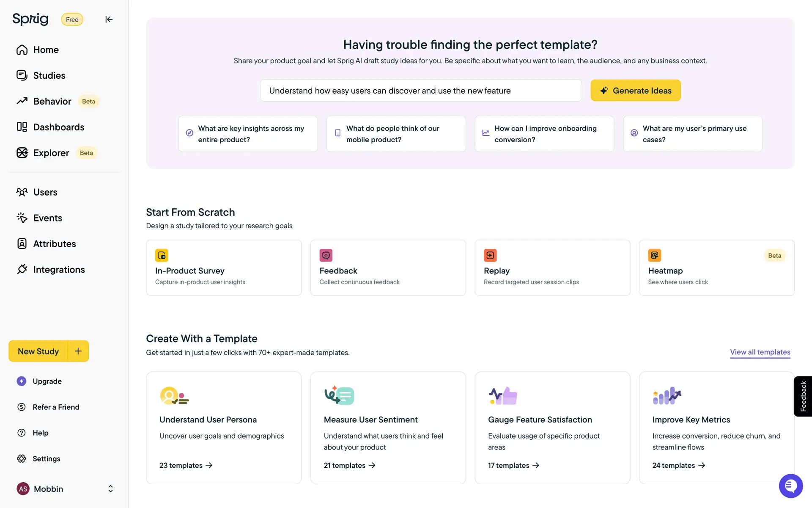Select the improve onboarding conversion suggestion
The image size is (812, 508).
[544, 134]
